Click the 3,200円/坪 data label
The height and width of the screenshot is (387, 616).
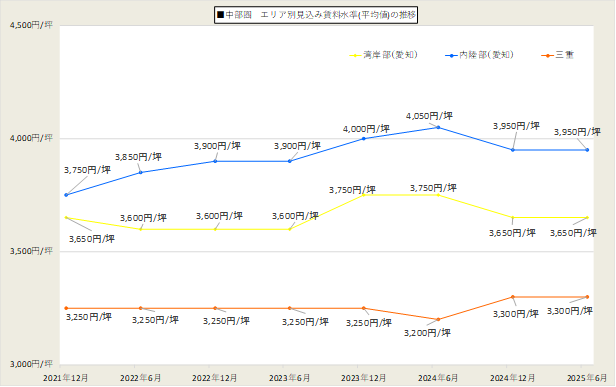point(427,333)
